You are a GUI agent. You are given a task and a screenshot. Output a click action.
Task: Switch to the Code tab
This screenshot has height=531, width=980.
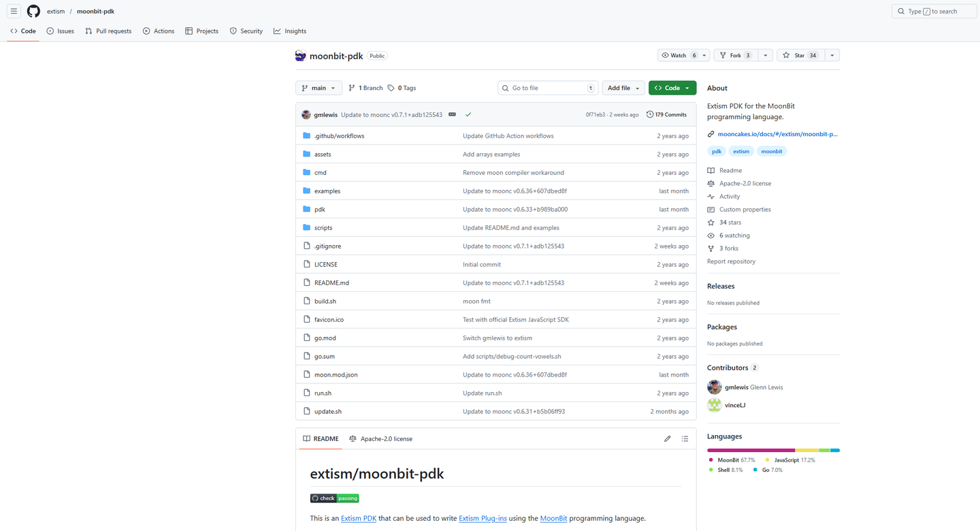coord(23,31)
